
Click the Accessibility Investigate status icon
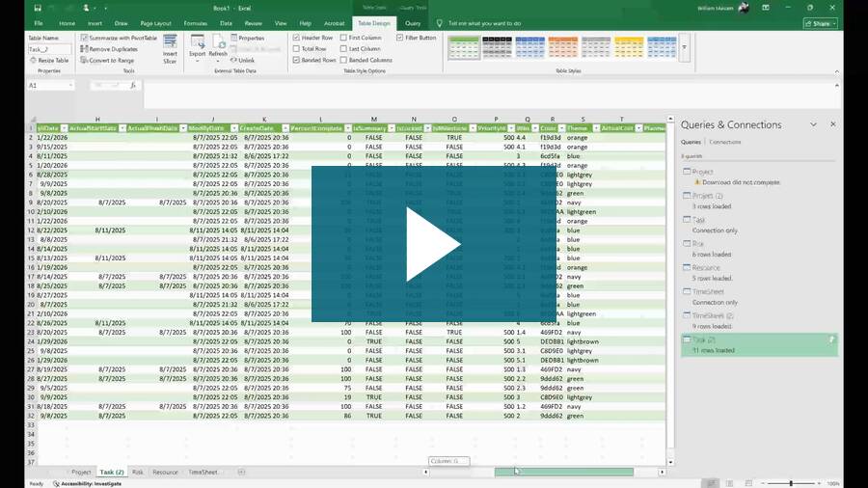point(56,483)
